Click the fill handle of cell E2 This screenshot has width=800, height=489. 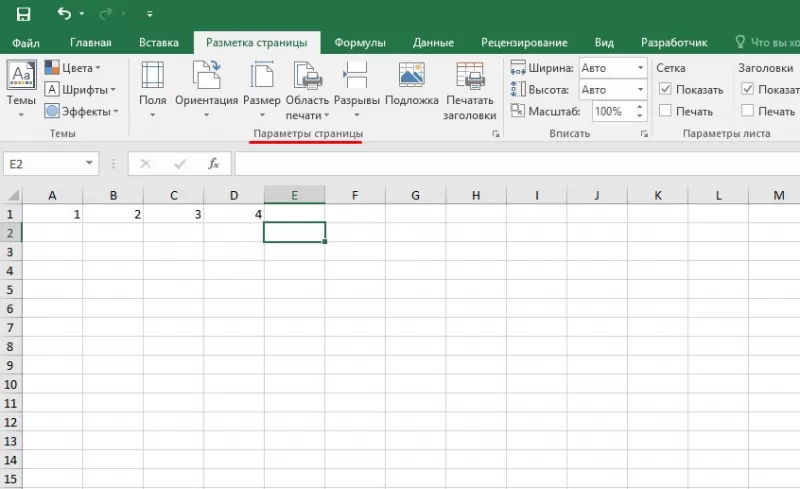pos(325,241)
